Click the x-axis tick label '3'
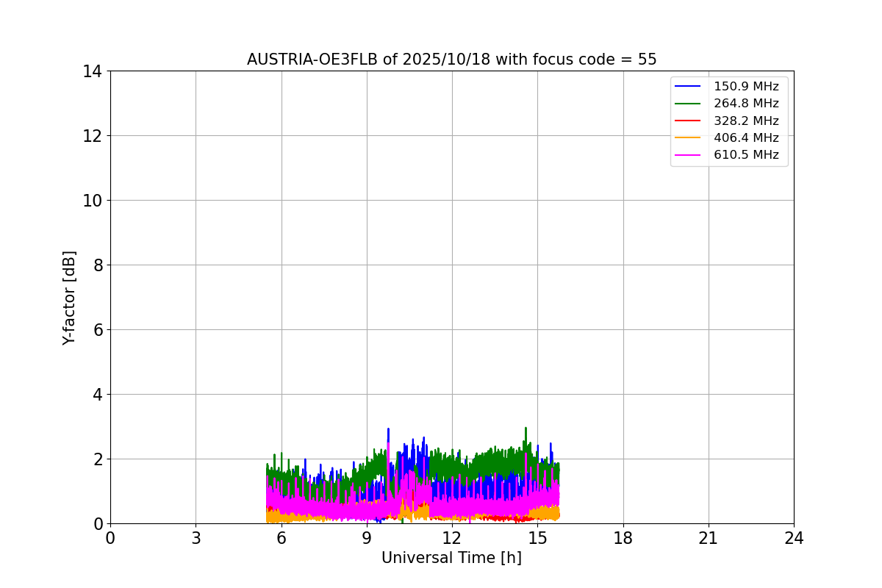The image size is (882, 588). pyautogui.click(x=196, y=538)
